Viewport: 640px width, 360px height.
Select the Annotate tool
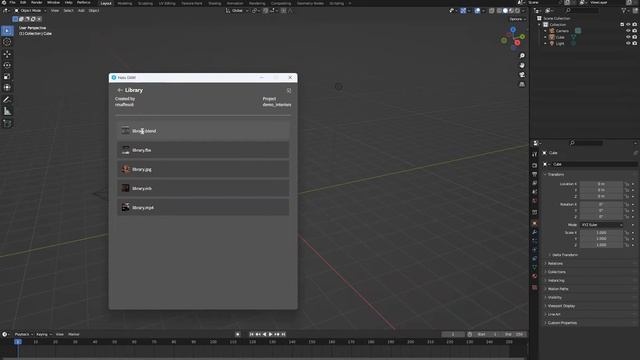7,100
